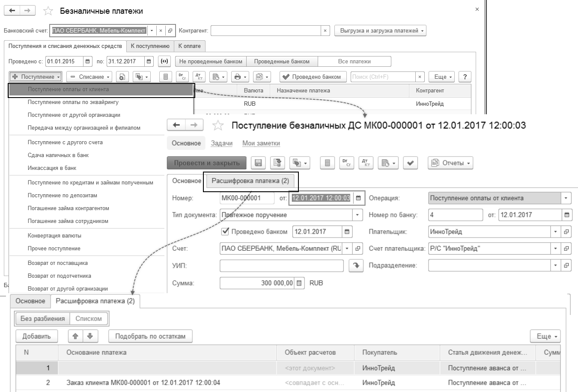Open Расшифровка платежа (2) tab in document
The width and height of the screenshot is (578, 392).
coord(250,181)
